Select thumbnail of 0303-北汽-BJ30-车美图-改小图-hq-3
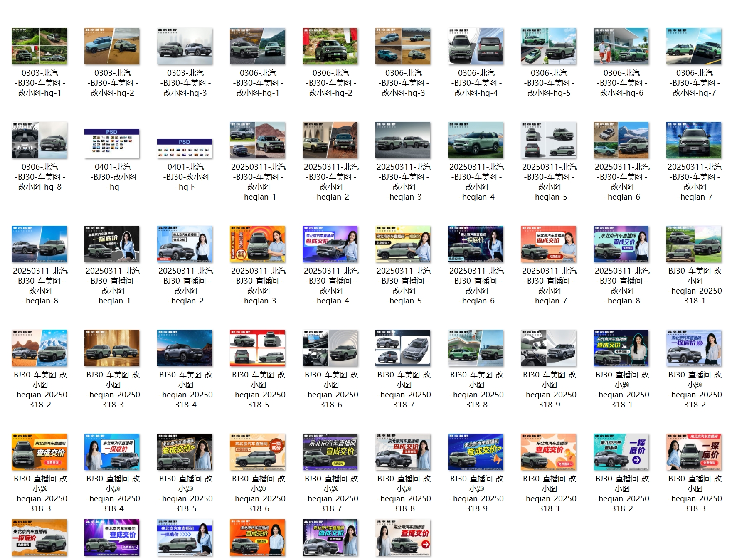 tap(185, 46)
